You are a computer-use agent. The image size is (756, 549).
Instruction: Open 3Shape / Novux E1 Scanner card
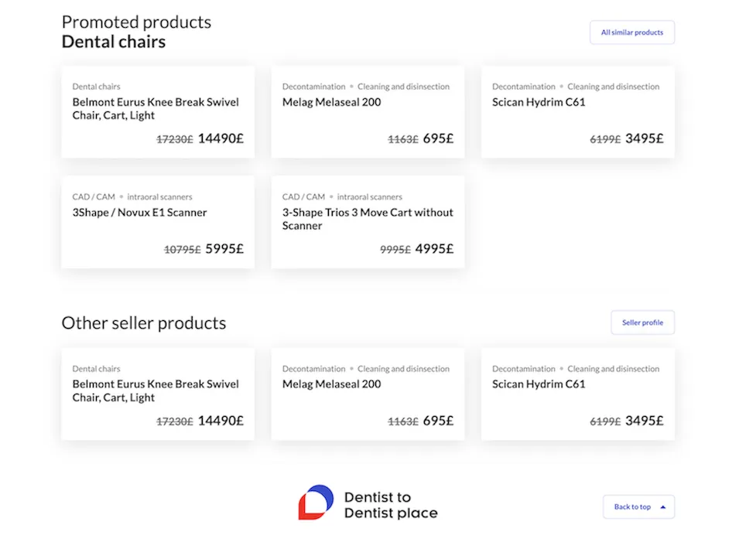[158, 222]
